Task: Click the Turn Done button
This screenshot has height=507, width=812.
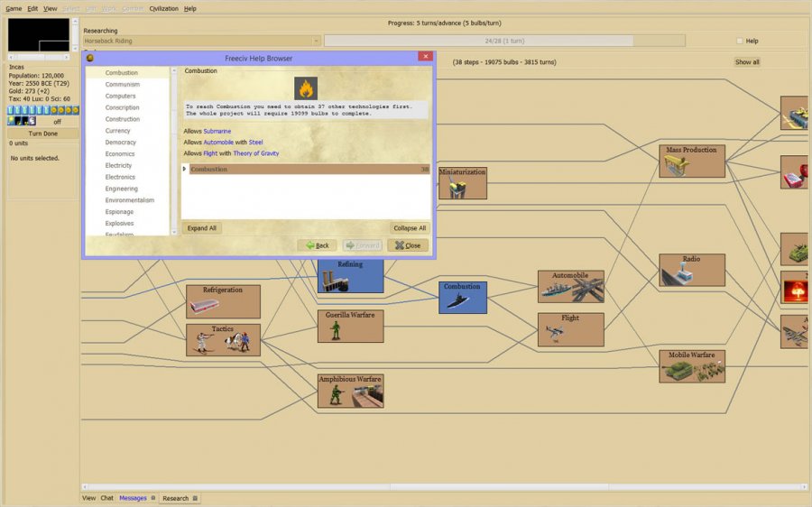Action: 43,134
